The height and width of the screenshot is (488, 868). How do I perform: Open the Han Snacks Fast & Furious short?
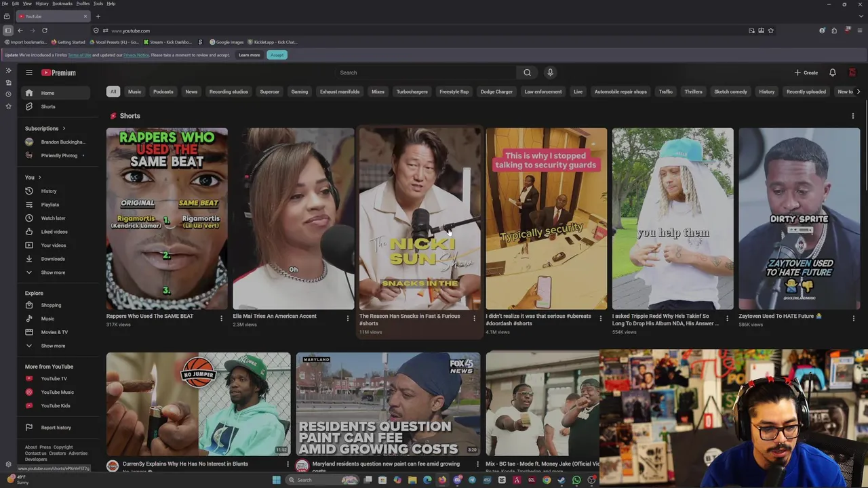click(420, 219)
